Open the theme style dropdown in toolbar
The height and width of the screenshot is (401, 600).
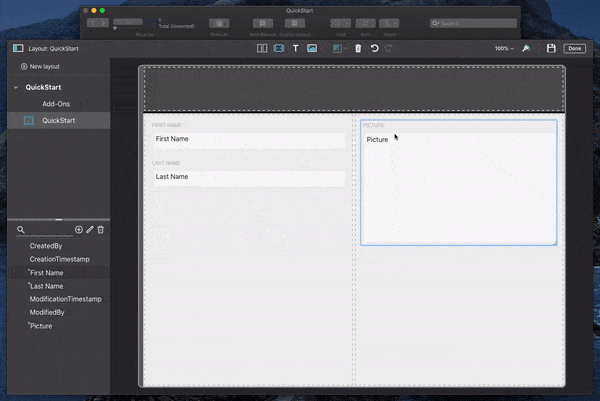click(x=339, y=48)
